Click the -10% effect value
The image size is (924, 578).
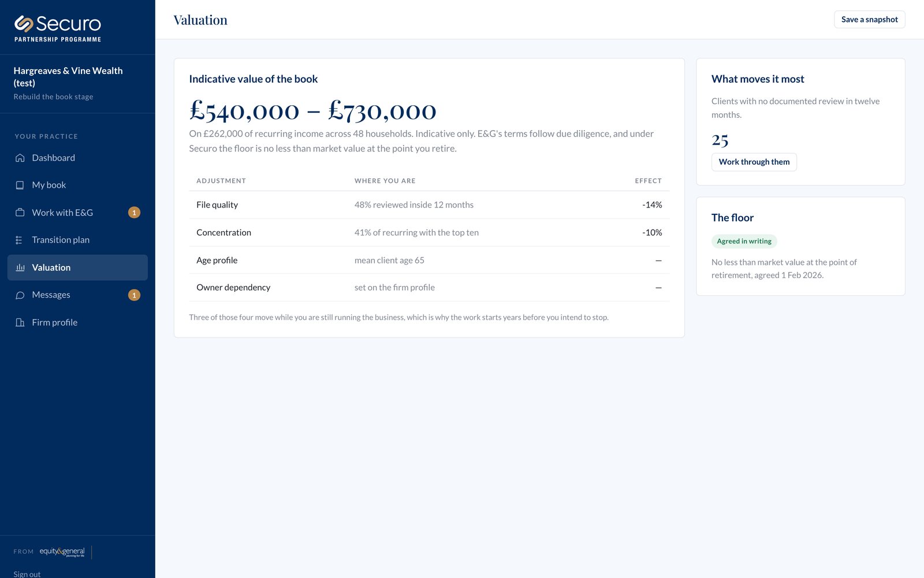(652, 232)
